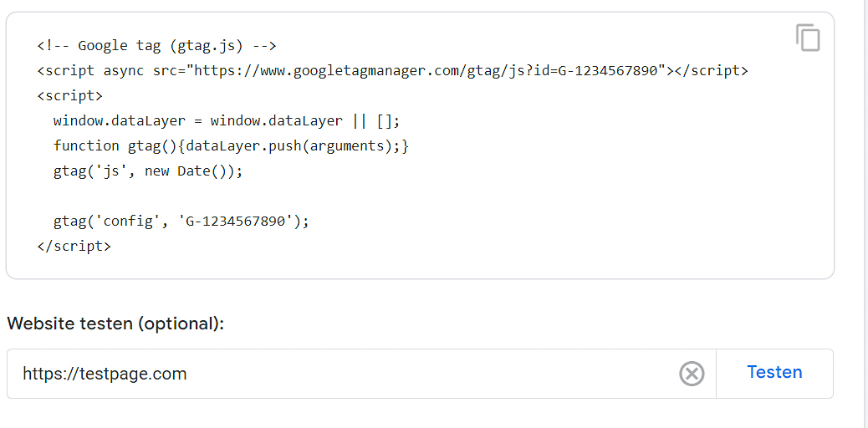The width and height of the screenshot is (868, 428).
Task: Click the gtag('config') line
Action: [x=181, y=222]
